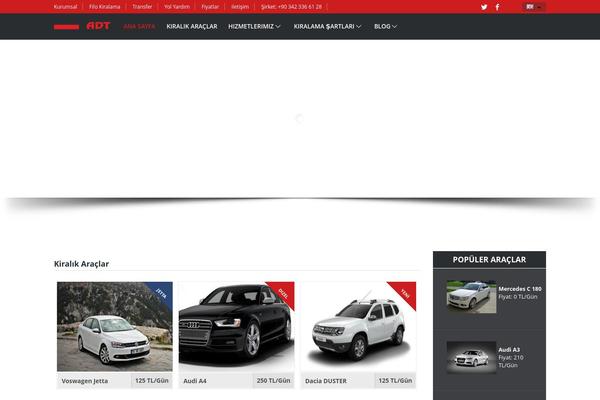This screenshot has width=600, height=400.
Task: Open the KIRALIK ARAÇLAR menu item
Action: click(192, 26)
